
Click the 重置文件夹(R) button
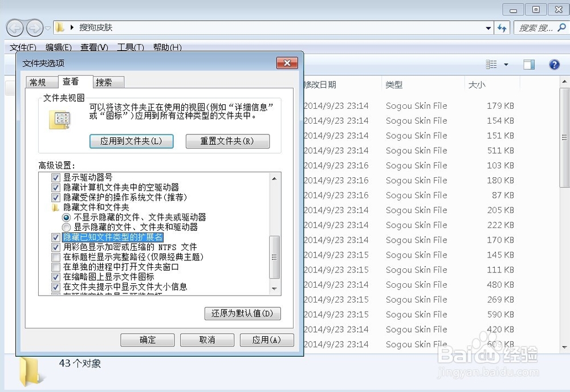227,141
